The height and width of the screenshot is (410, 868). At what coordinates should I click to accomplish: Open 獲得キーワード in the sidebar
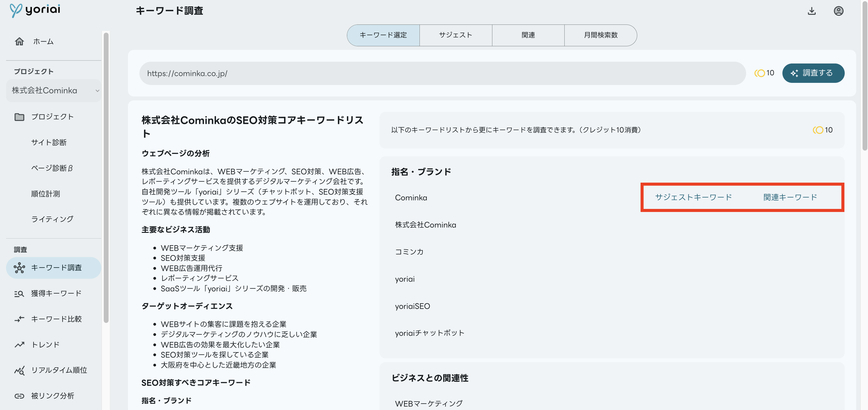pos(54,293)
